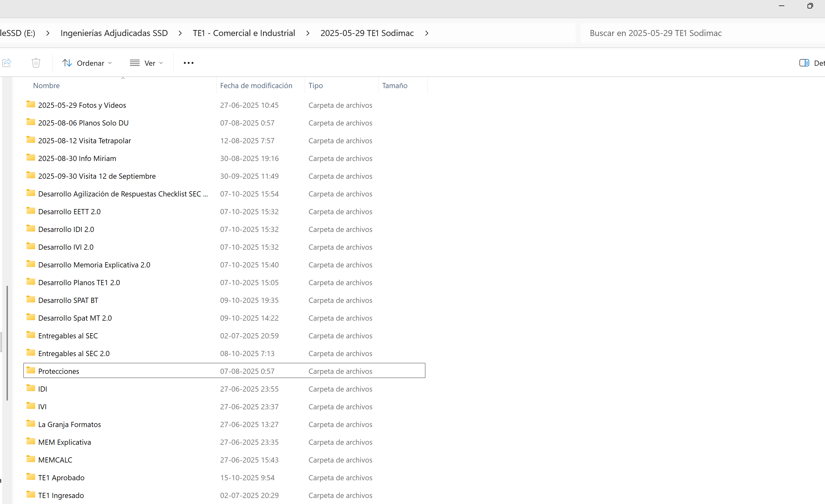Click the 2025-05-29 TE1 Sodimac breadcrumb
This screenshot has height=504, width=825.
pos(367,33)
